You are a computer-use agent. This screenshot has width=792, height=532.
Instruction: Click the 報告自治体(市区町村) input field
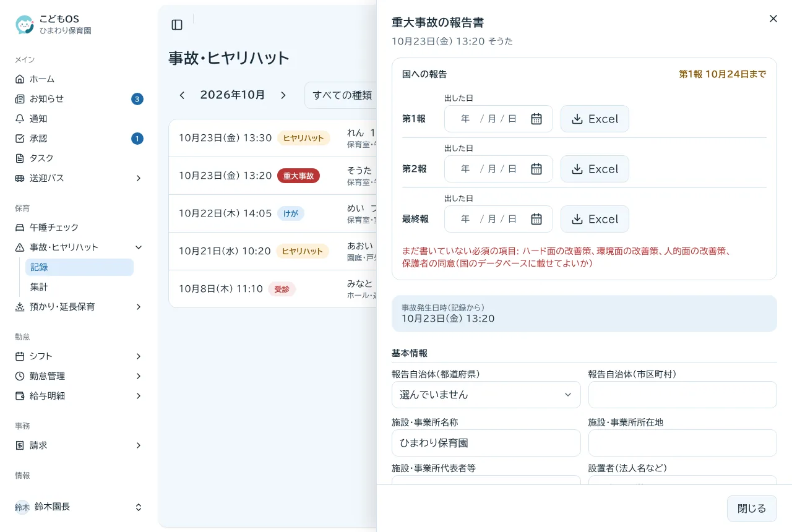[682, 395]
